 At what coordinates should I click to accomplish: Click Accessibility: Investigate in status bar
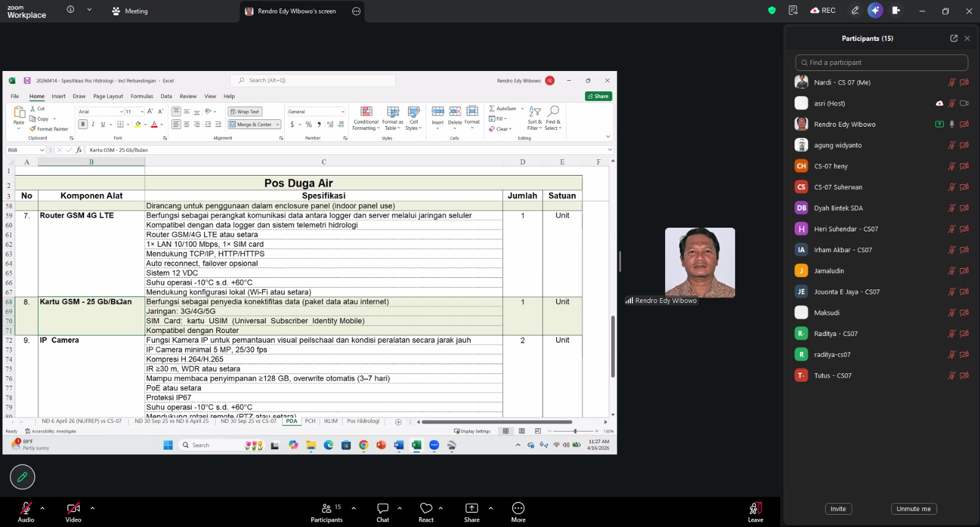tap(51, 432)
